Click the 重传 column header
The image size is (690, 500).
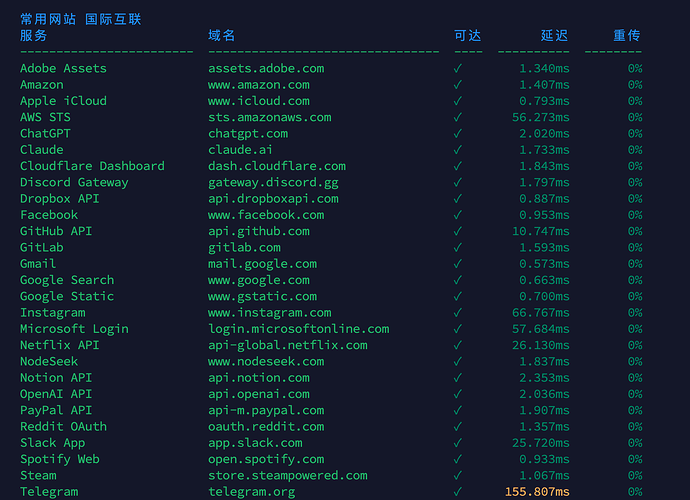(627, 36)
